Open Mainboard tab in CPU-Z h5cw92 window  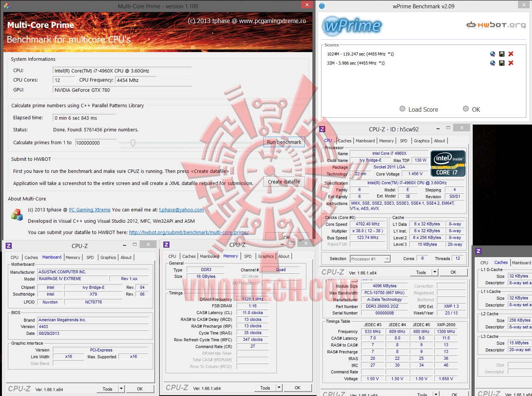(365, 141)
